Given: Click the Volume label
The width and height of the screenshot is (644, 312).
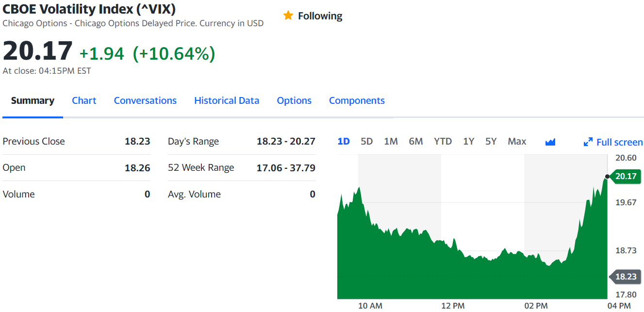Looking at the screenshot, I should [18, 194].
